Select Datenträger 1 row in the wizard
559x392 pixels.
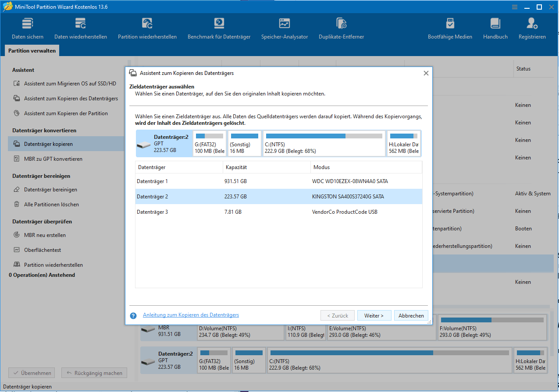click(x=279, y=181)
